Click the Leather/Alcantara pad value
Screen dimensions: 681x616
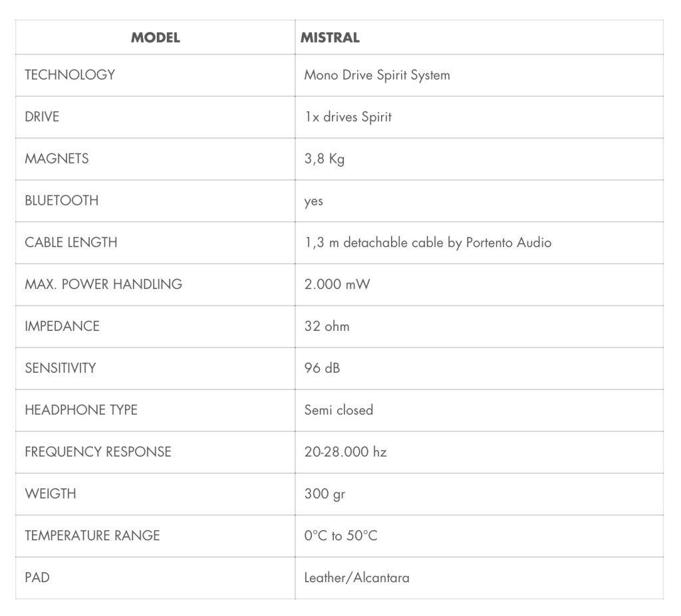(356, 577)
